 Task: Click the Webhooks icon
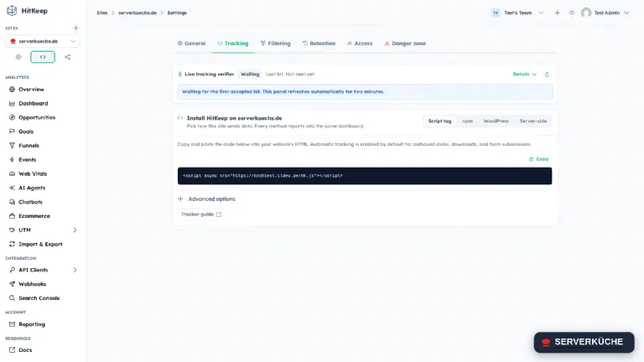click(12, 284)
